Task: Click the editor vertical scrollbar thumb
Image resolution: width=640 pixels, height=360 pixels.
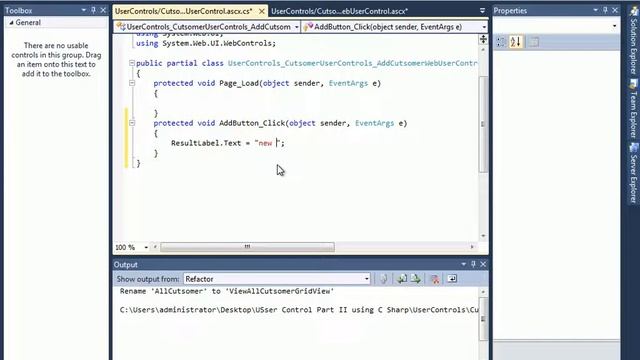Action: [x=483, y=124]
